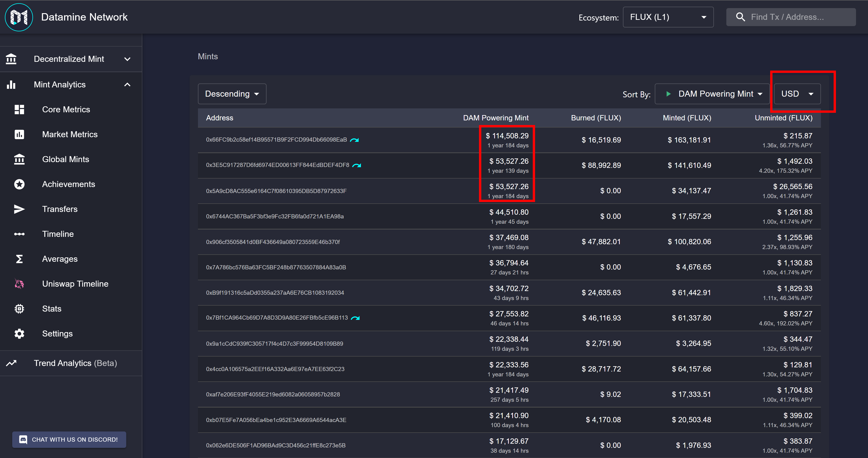Image resolution: width=868 pixels, height=458 pixels.
Task: Click the Global Mints bank icon
Action: [19, 159]
